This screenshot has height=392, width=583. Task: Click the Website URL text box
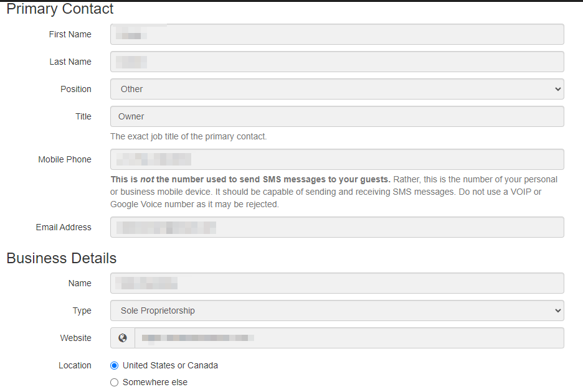[349, 338]
